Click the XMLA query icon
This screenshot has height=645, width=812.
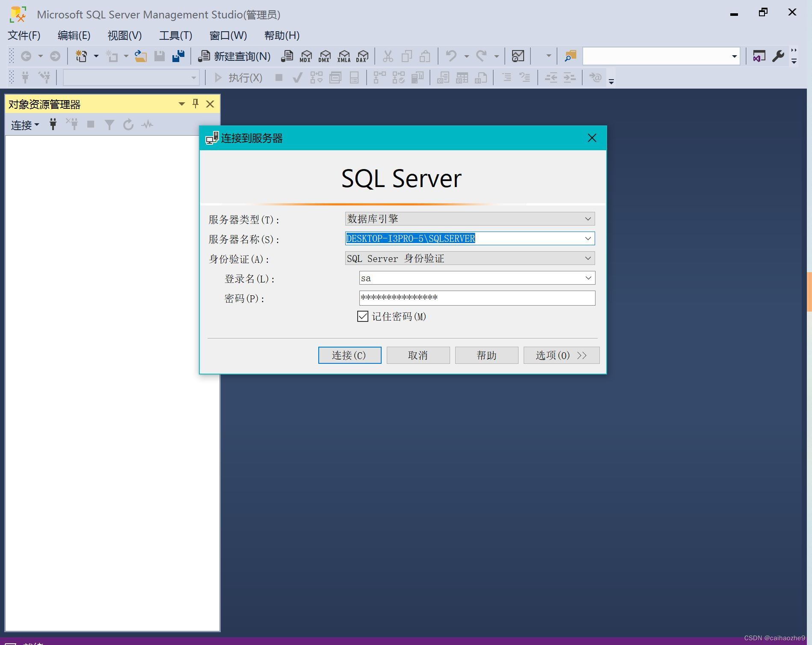[x=344, y=56]
